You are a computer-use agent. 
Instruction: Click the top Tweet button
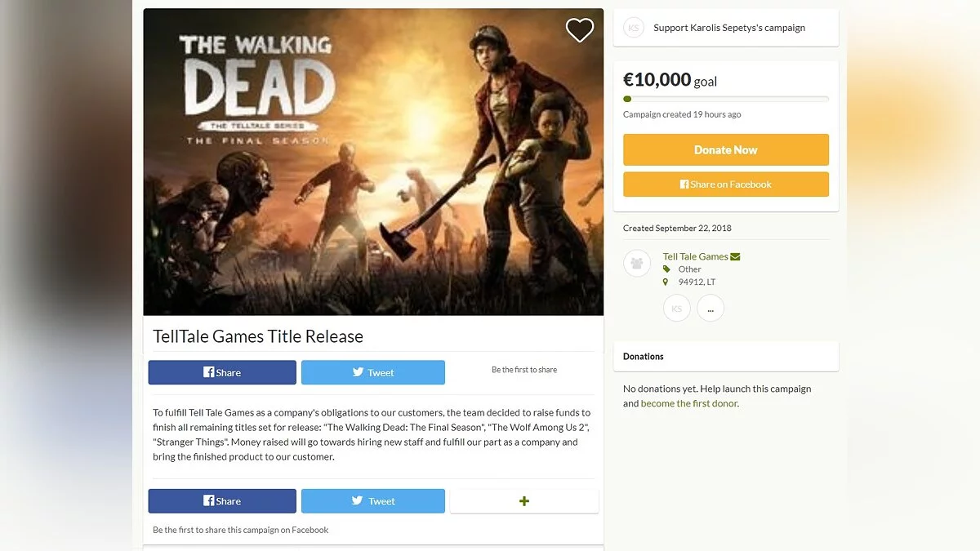point(373,372)
